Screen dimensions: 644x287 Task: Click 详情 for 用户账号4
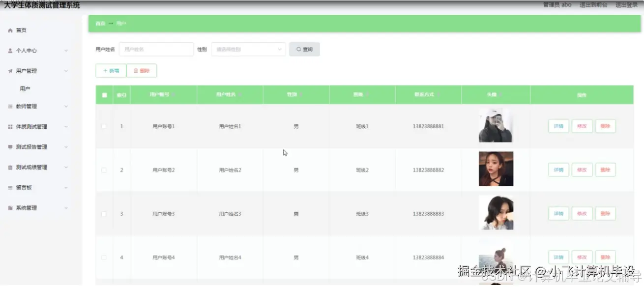pyautogui.click(x=558, y=258)
